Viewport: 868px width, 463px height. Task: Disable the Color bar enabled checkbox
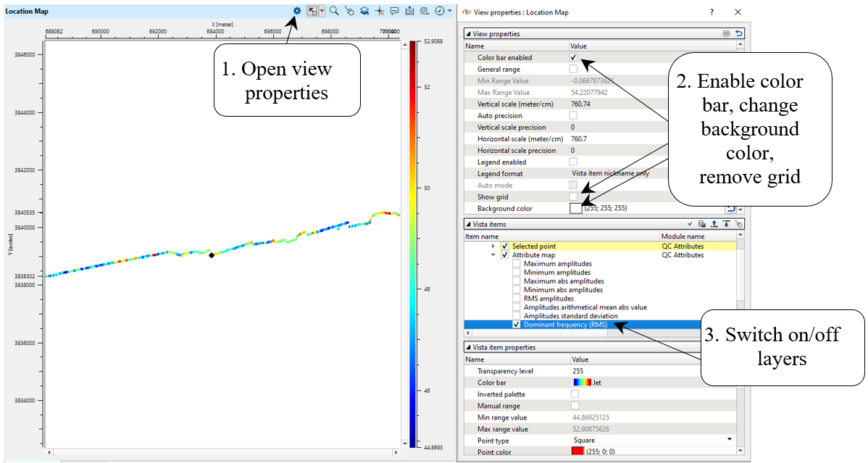(573, 57)
